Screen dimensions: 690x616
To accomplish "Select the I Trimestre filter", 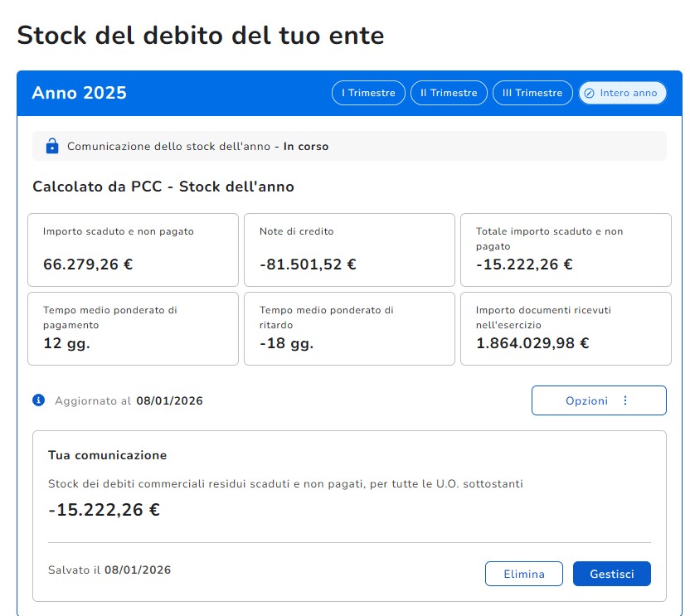I will click(x=368, y=93).
